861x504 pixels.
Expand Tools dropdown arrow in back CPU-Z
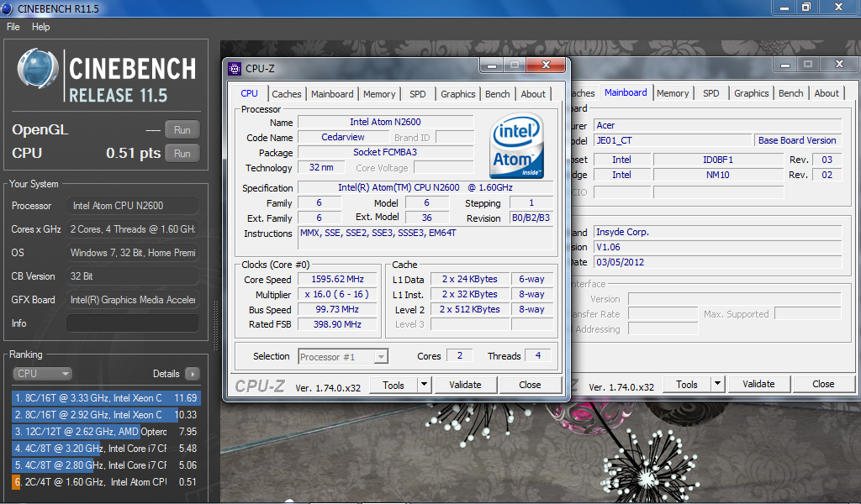(718, 385)
